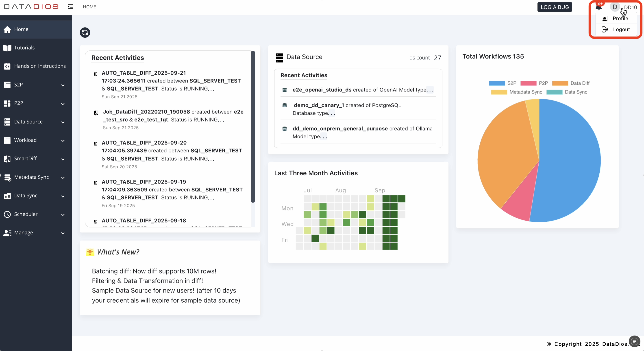Collapse sidebar with hamburger menu icon
The width and height of the screenshot is (644, 351).
pyautogui.click(x=71, y=7)
